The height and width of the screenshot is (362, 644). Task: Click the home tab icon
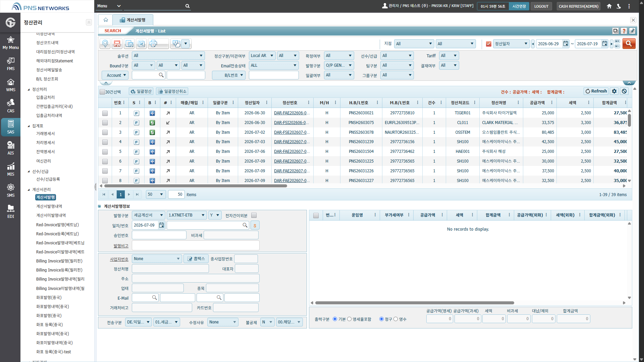[x=106, y=20]
